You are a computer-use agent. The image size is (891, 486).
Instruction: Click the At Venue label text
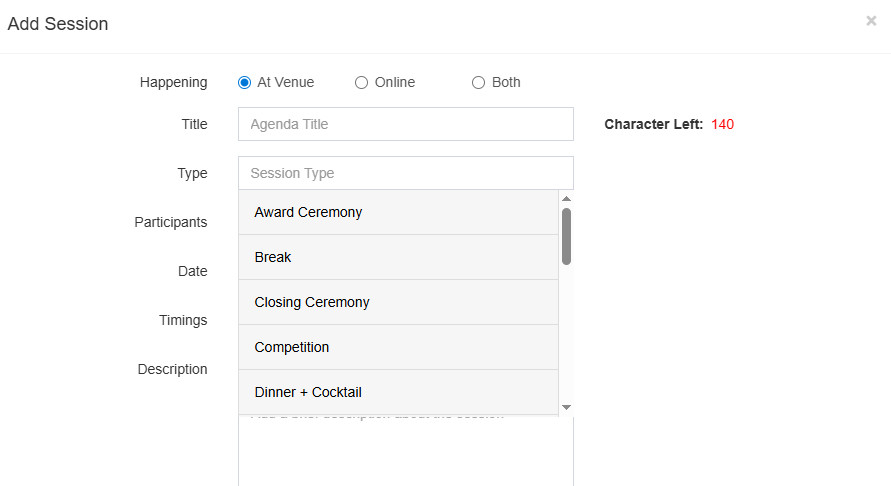pyautogui.click(x=285, y=82)
